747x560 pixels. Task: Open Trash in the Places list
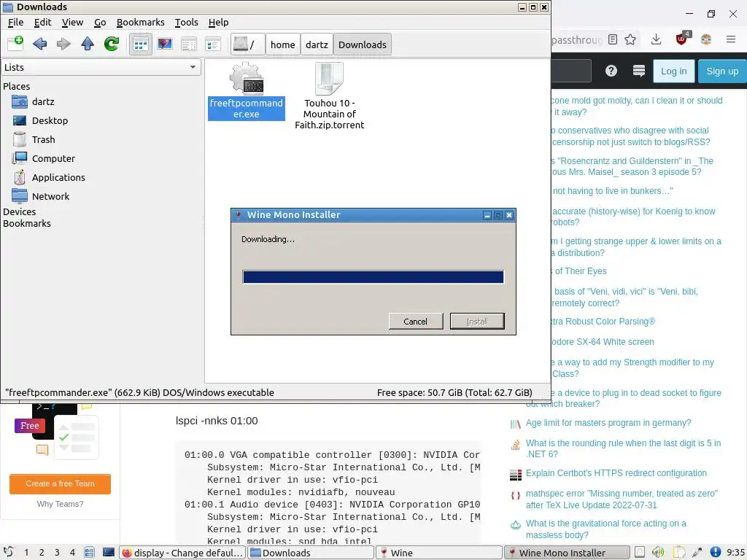tap(43, 139)
